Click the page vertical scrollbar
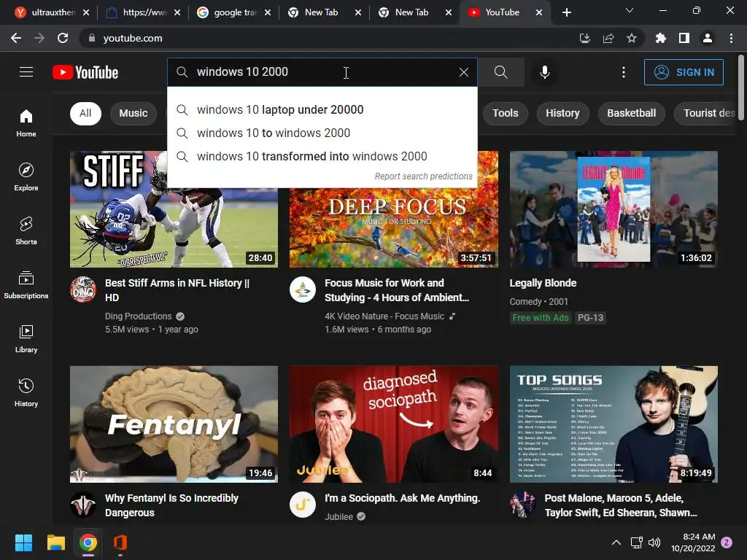The height and width of the screenshot is (560, 747). tap(741, 86)
